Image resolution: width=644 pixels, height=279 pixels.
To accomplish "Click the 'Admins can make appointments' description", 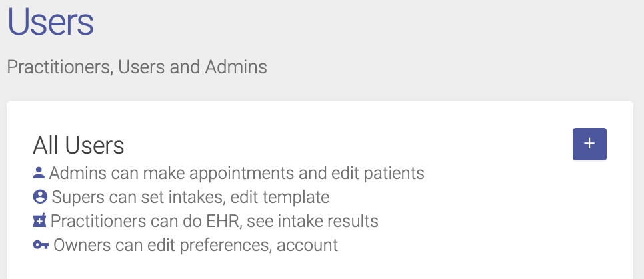I will click(x=237, y=174).
